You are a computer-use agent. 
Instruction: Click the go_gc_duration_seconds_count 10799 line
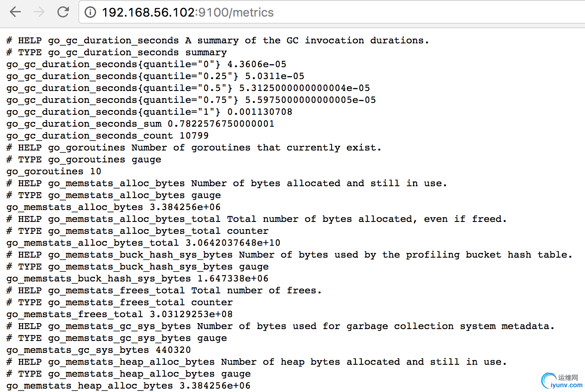108,136
